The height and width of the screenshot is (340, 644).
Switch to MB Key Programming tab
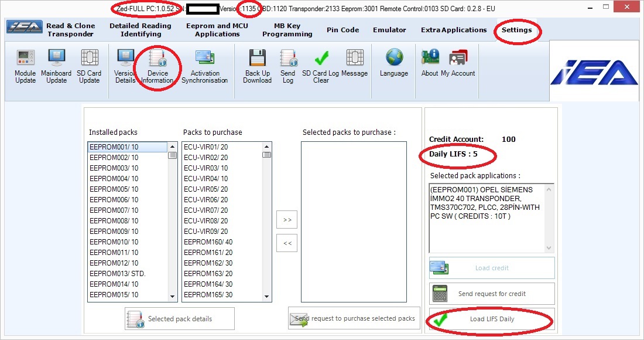point(287,29)
